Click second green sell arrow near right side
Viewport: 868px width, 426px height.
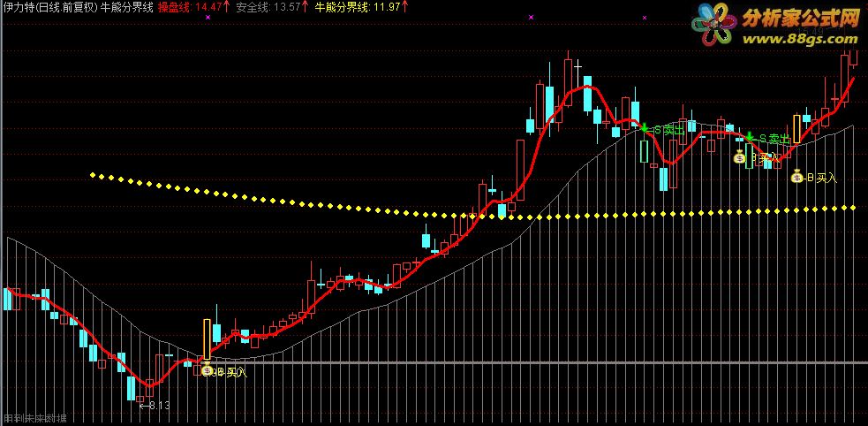(x=749, y=136)
